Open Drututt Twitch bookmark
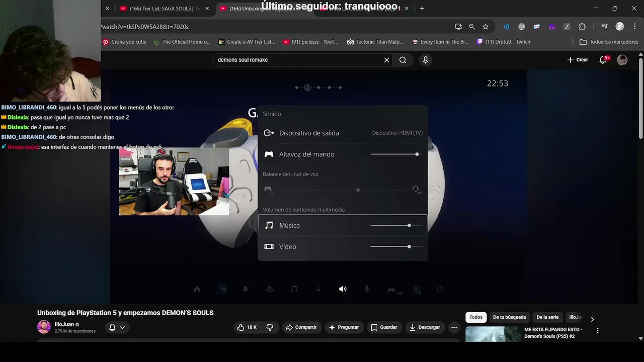 coord(504,42)
